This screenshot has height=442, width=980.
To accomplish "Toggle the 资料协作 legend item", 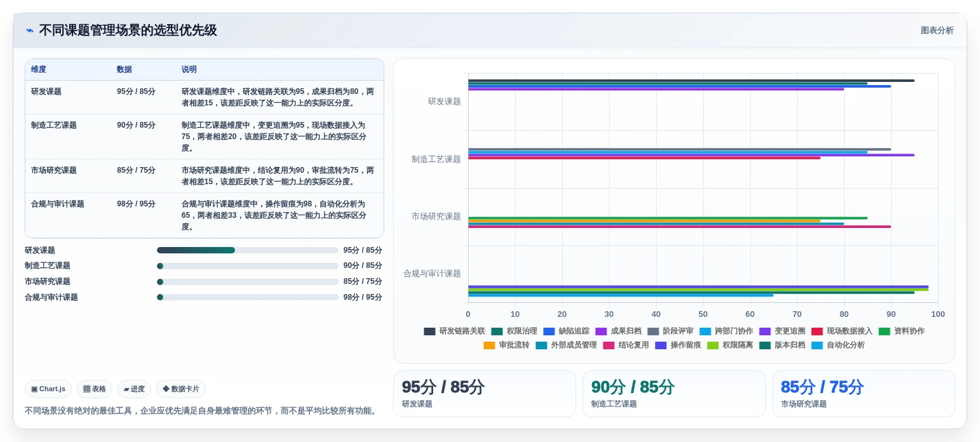I will point(902,331).
